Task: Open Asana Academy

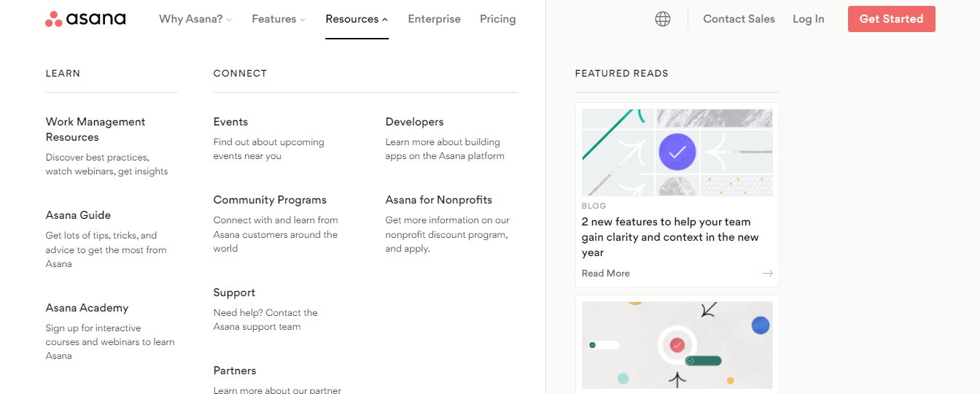Action: 87,308
